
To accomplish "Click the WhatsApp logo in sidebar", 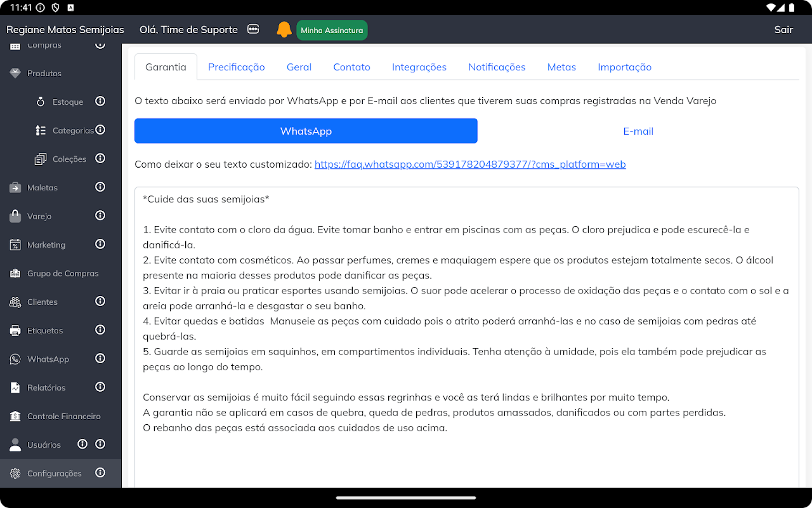I will click(x=15, y=359).
